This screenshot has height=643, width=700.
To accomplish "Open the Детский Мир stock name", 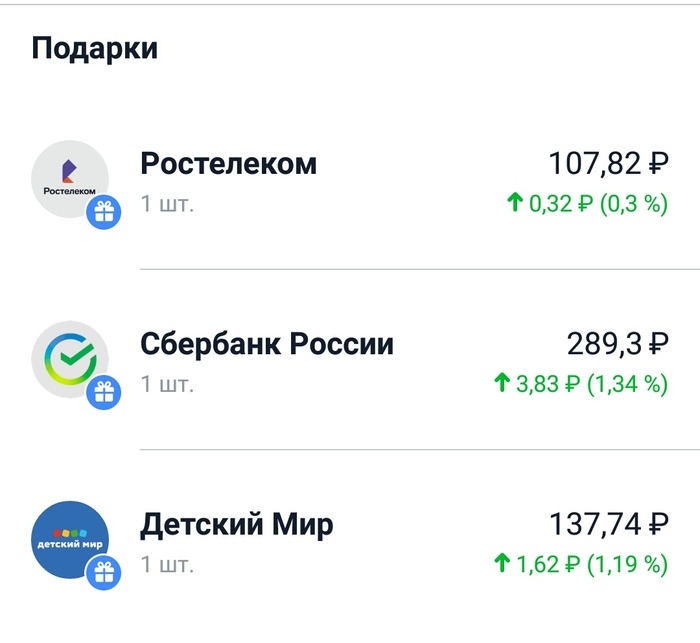I will click(x=237, y=525).
